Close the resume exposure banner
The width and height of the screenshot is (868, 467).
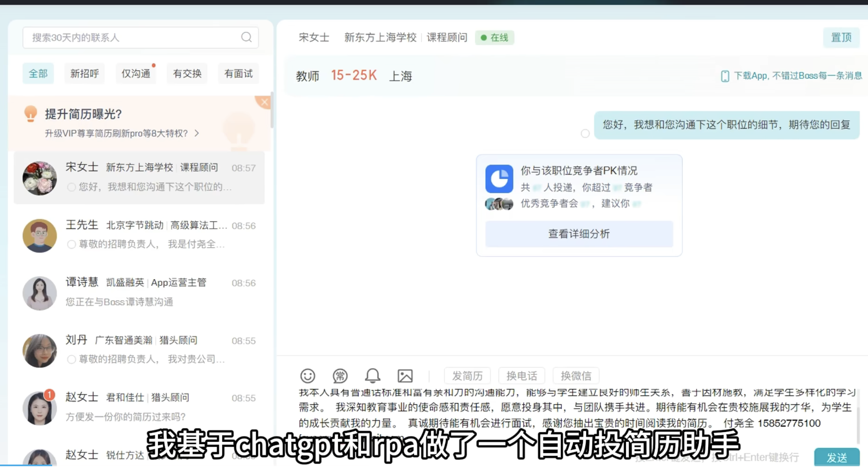pos(264,102)
